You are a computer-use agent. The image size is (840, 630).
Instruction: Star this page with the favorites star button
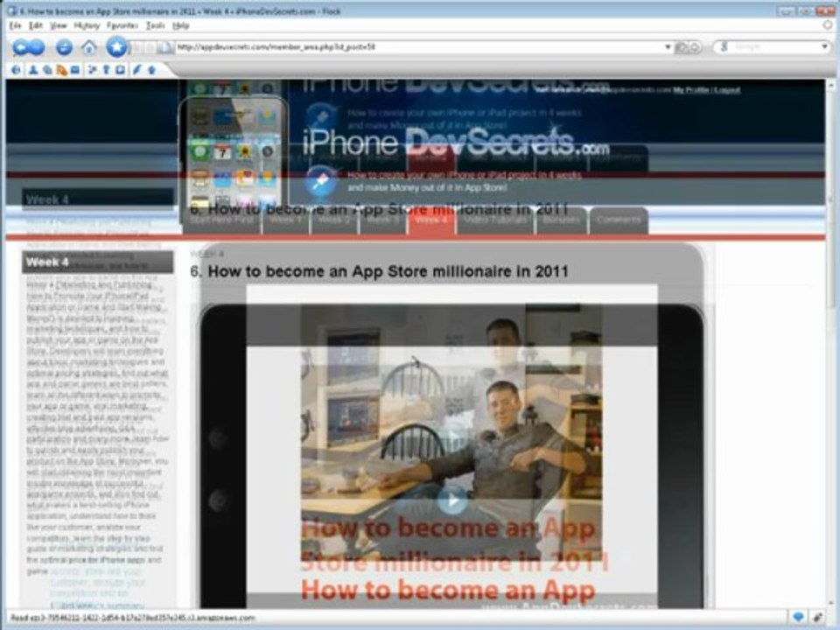click(x=116, y=46)
